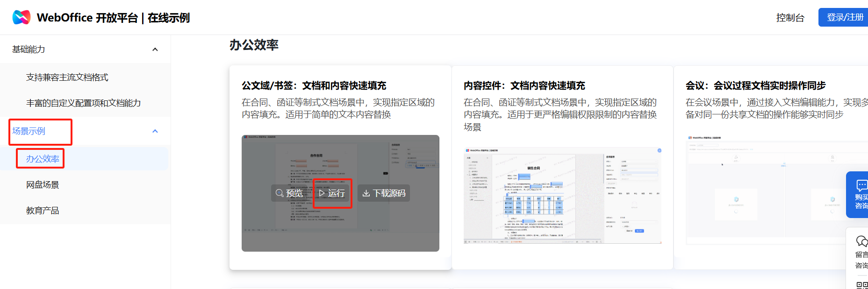868x289 pixels.
Task: Click the 登录/注册 button
Action: (844, 17)
